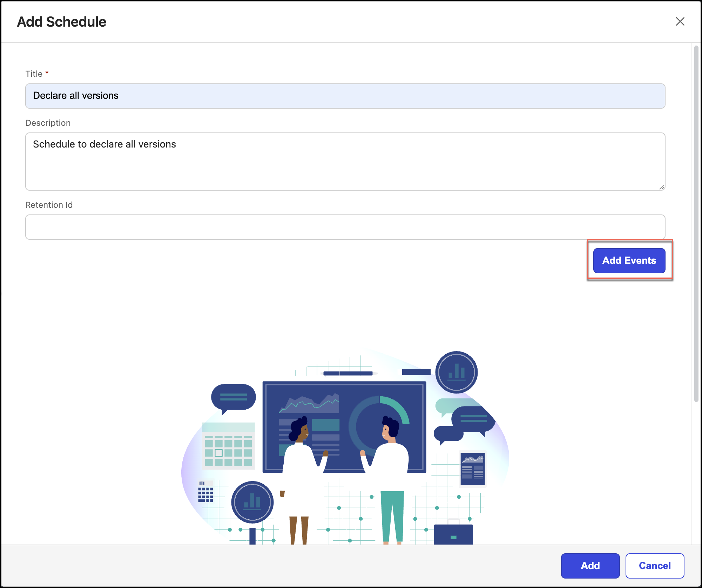Click the dark speech bubble at left

233,397
